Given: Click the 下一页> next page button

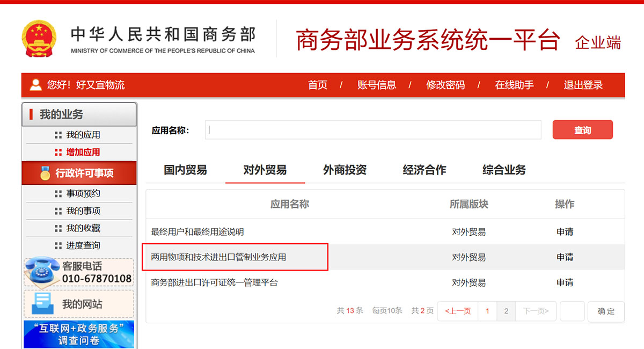Looking at the screenshot, I should click(536, 311).
